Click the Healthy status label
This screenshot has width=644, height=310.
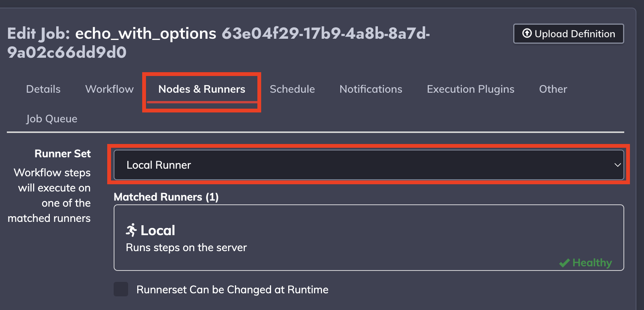(592, 263)
